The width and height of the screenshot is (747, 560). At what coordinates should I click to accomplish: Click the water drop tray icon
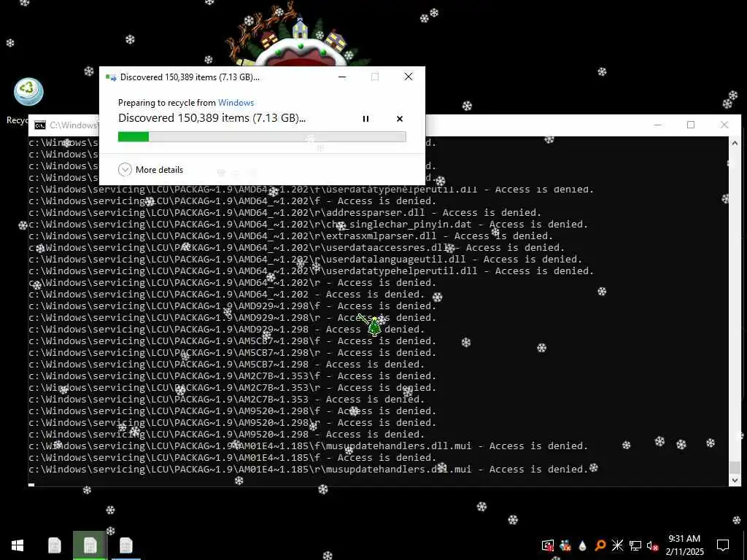583,545
